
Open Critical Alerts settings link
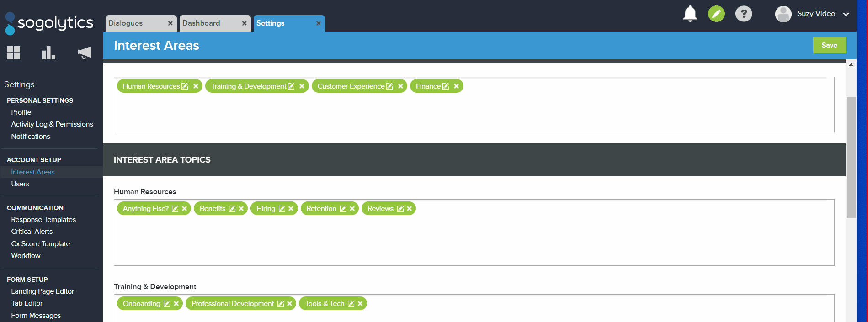(32, 232)
